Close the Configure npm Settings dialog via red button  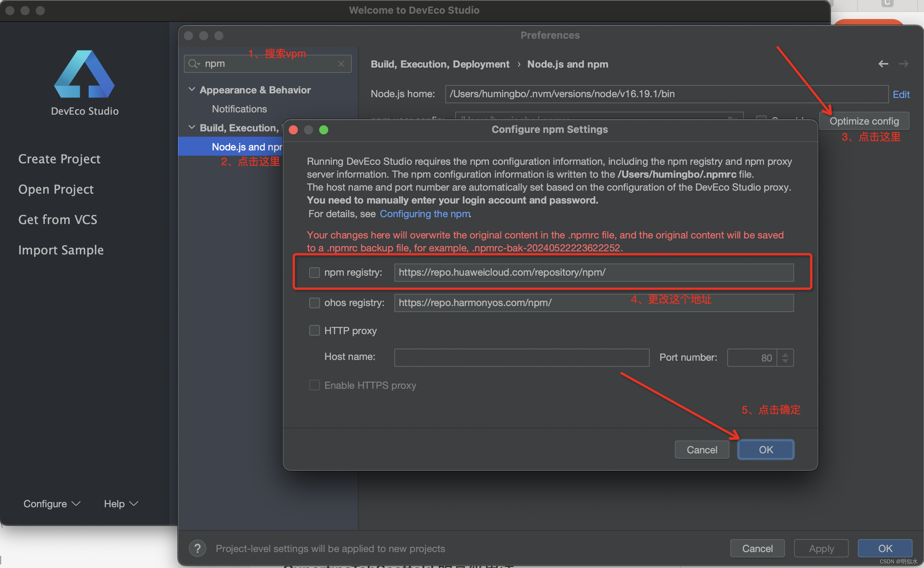pyautogui.click(x=293, y=130)
